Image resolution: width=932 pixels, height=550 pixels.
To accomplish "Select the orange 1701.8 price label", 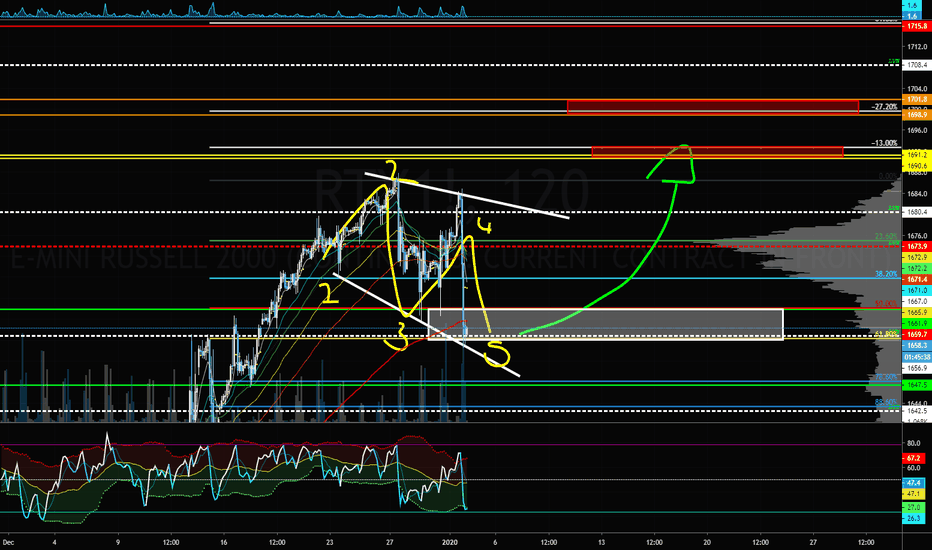I will [x=917, y=99].
